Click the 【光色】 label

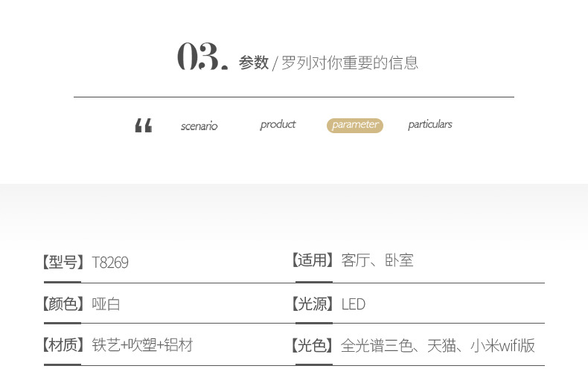[313, 345]
